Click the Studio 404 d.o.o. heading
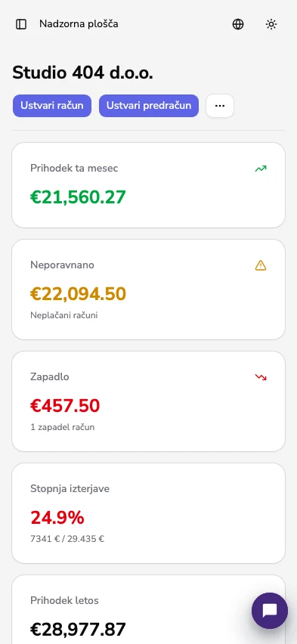This screenshot has width=297, height=644. [82, 73]
